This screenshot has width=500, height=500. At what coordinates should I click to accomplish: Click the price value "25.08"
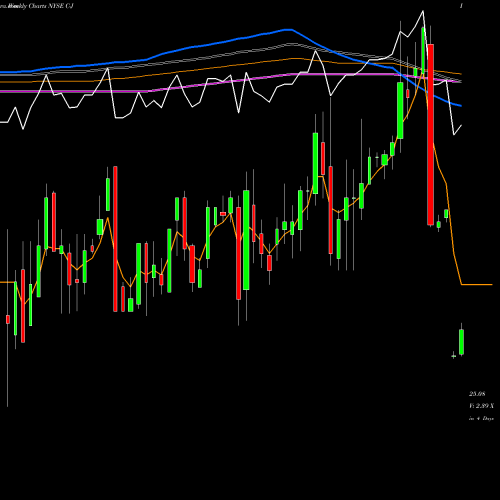click(477, 394)
